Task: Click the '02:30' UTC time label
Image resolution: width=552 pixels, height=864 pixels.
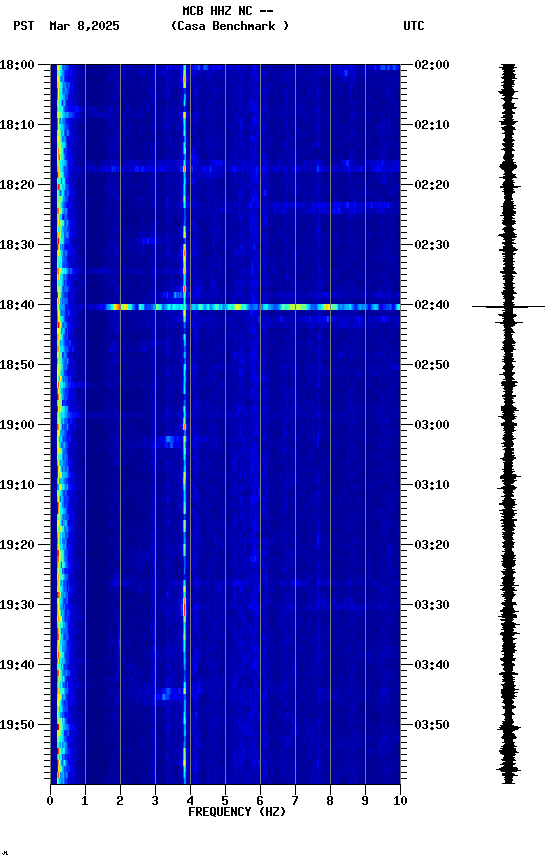Action: tap(432, 245)
